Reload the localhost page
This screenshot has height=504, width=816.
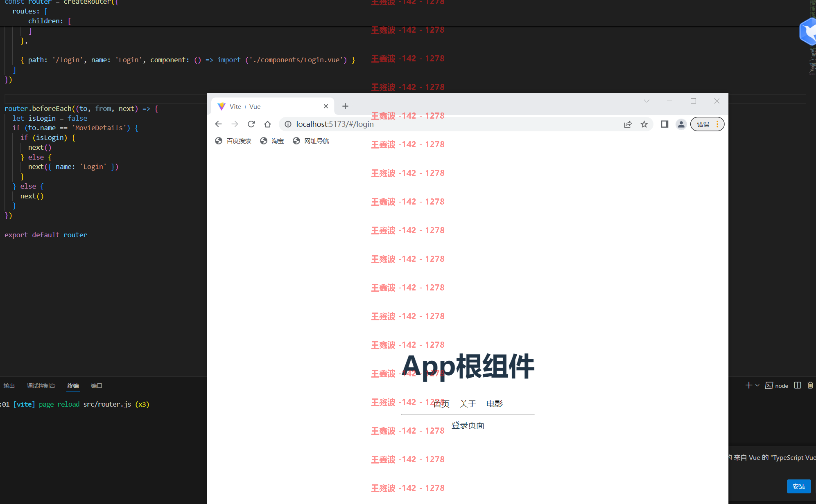pyautogui.click(x=251, y=124)
